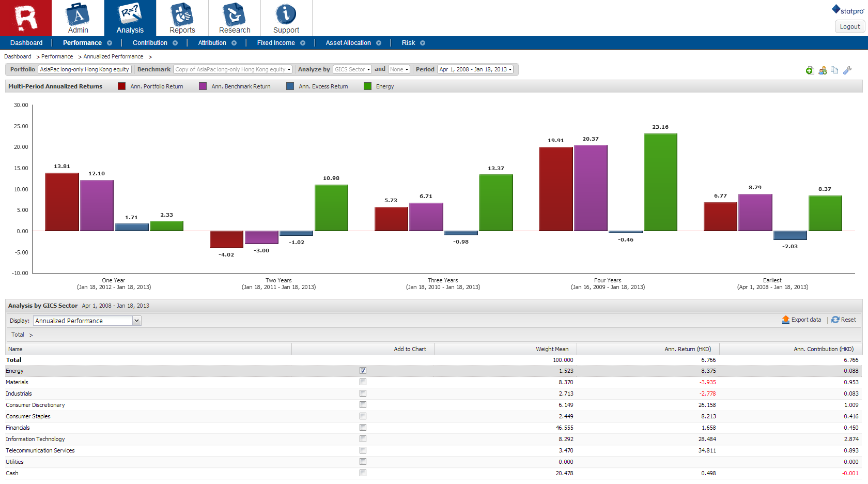Open the Period date range dropdown
Image resolution: width=868 pixels, height=484 pixels.
click(x=475, y=69)
